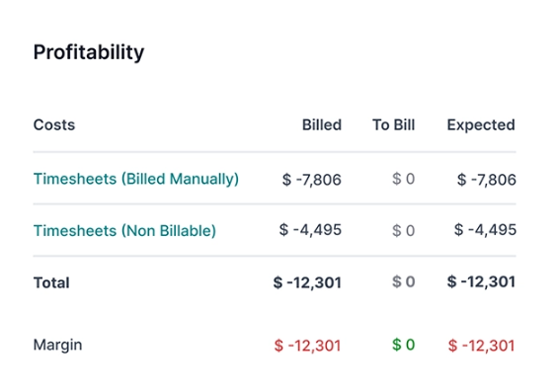Click Total Billed value $ -12,301
This screenshot has height=392, width=556.
click(x=307, y=282)
